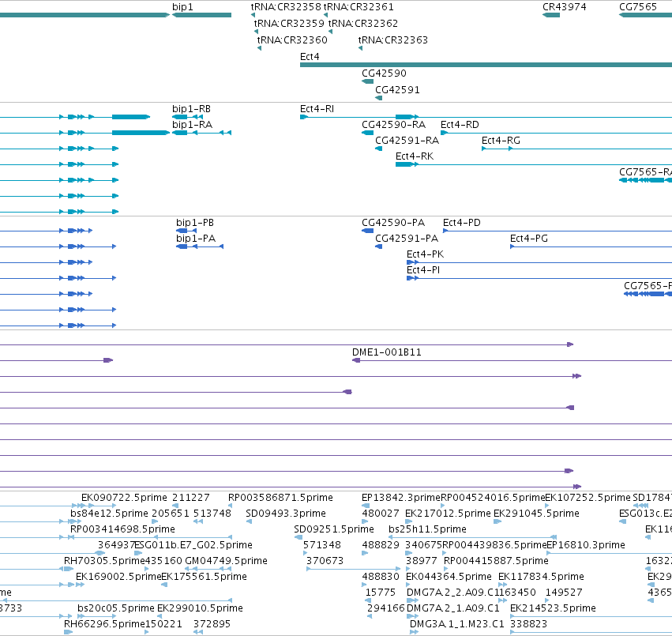672x636 pixels.
Task: Select the DMG7A.2_2.A09.C1 EST label
Action: [453, 593]
